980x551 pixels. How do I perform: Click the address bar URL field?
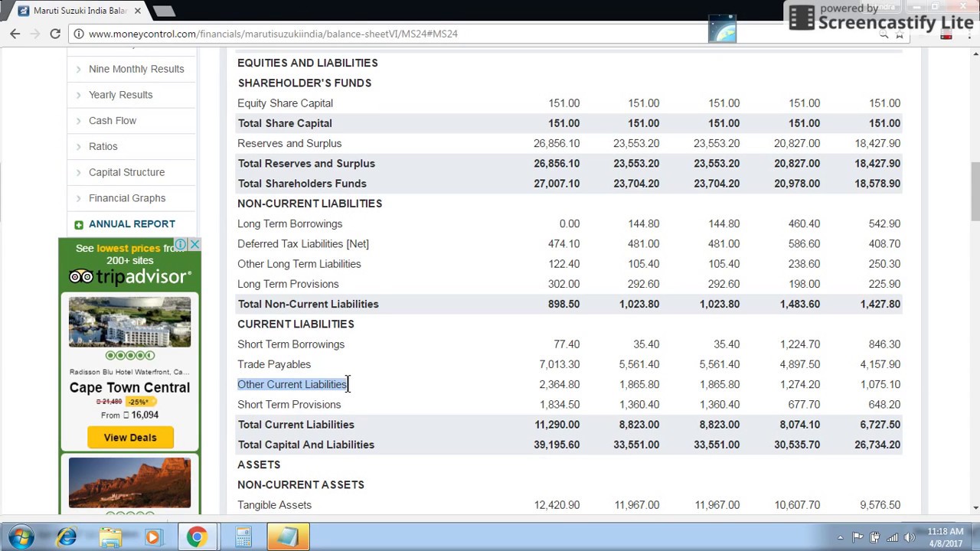(x=475, y=34)
